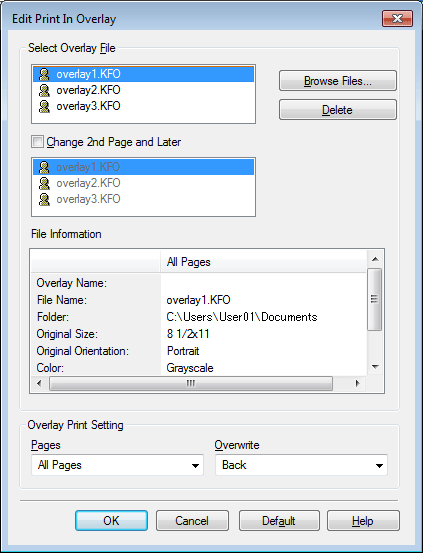Click the overlay3.KFO file icon in top list
This screenshot has width=423, height=553.
click(x=44, y=106)
